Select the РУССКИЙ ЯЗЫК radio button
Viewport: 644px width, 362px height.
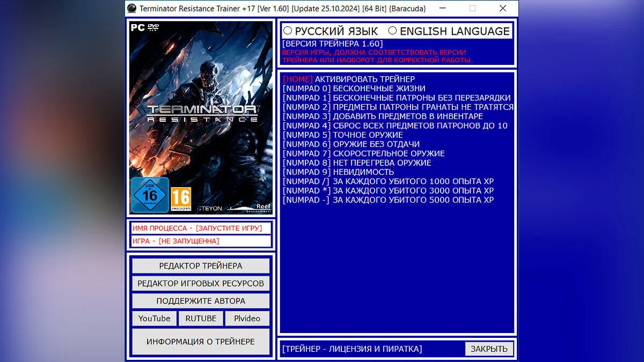click(288, 31)
